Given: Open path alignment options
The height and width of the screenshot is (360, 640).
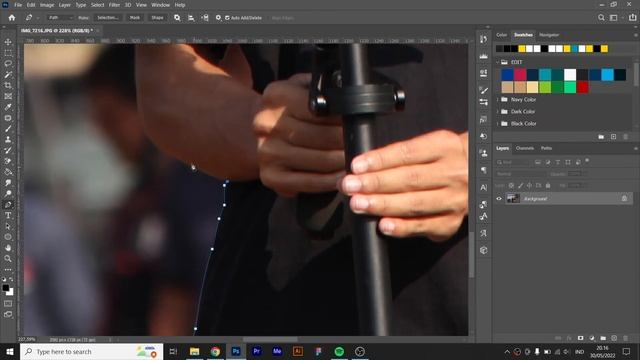Looking at the screenshot, I should click(x=191, y=18).
